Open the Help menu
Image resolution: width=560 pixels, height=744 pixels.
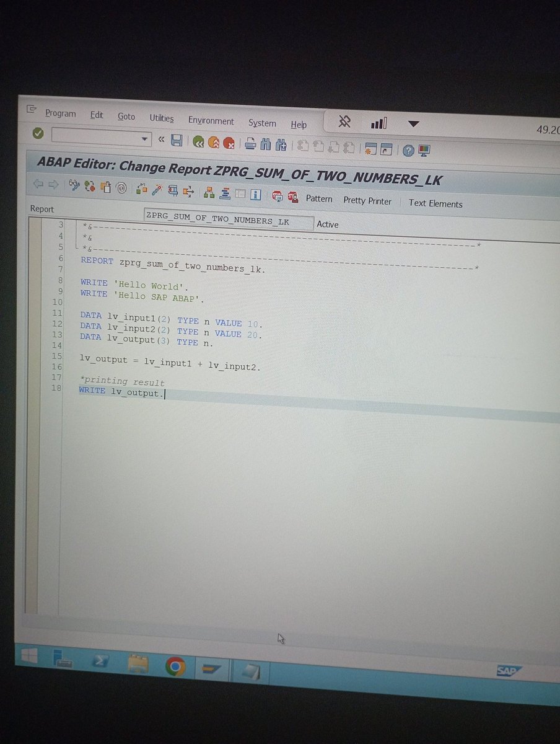click(299, 125)
